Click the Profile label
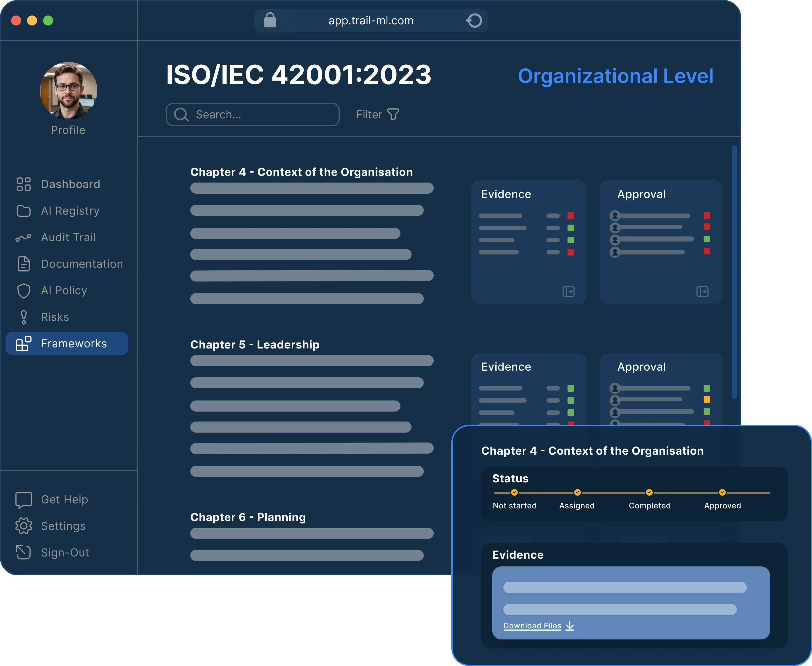 point(68,130)
